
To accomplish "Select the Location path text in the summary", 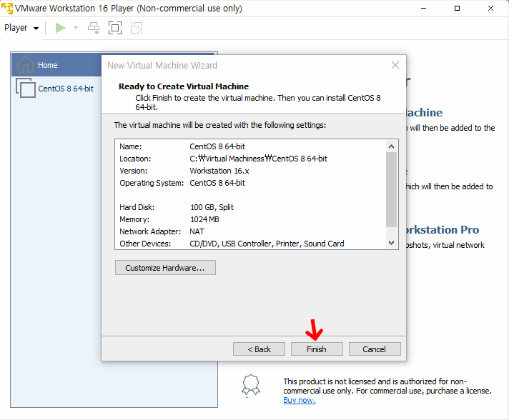I will (x=258, y=159).
